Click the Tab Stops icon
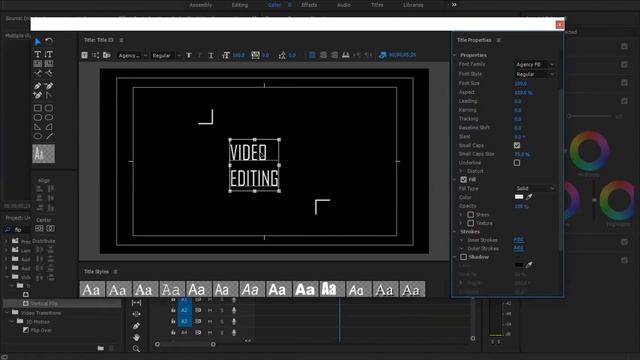 345,55
